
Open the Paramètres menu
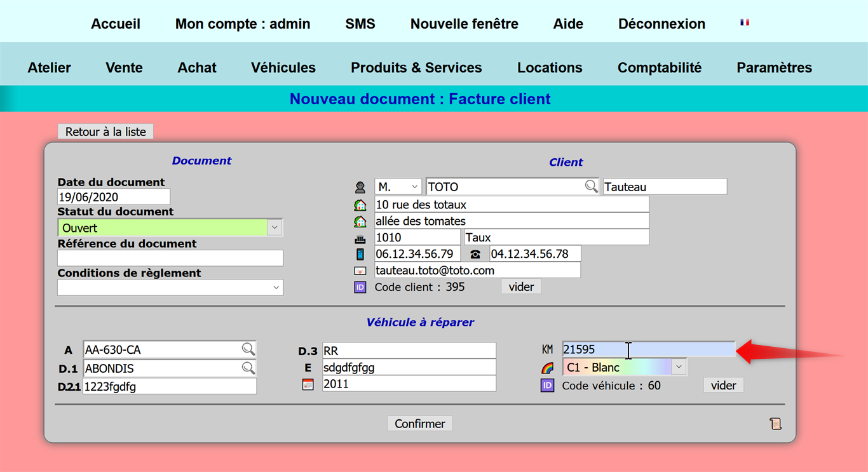coord(774,68)
